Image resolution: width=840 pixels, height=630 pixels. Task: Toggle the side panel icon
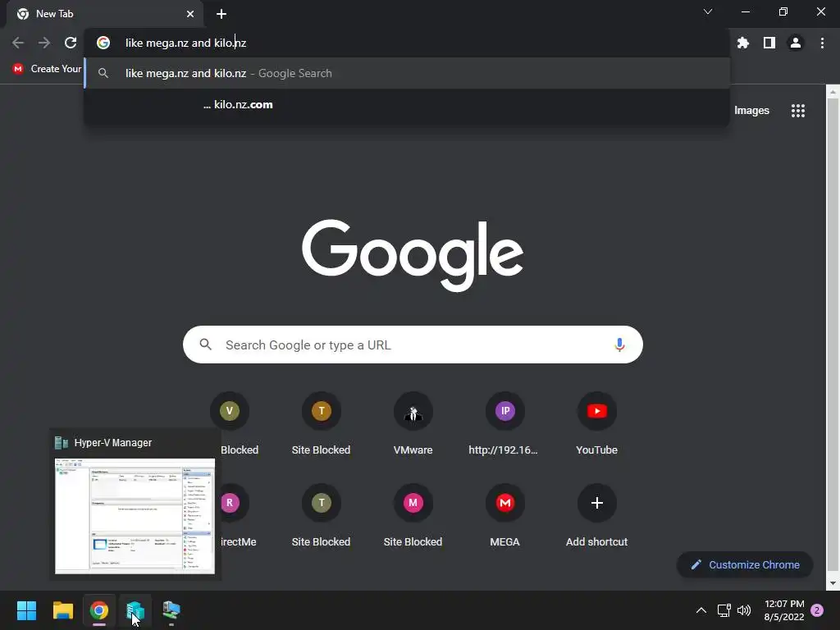[769, 43]
